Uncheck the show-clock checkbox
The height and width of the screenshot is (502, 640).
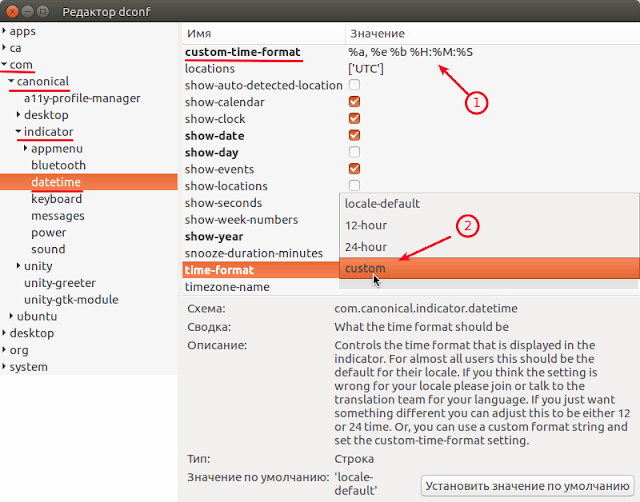354,118
